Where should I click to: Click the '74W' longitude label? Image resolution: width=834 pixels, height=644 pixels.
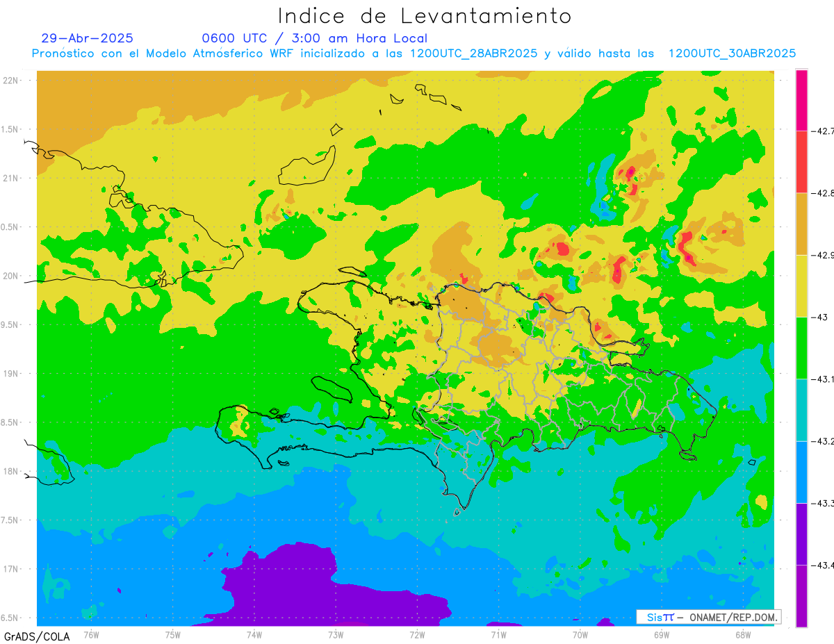tap(254, 634)
